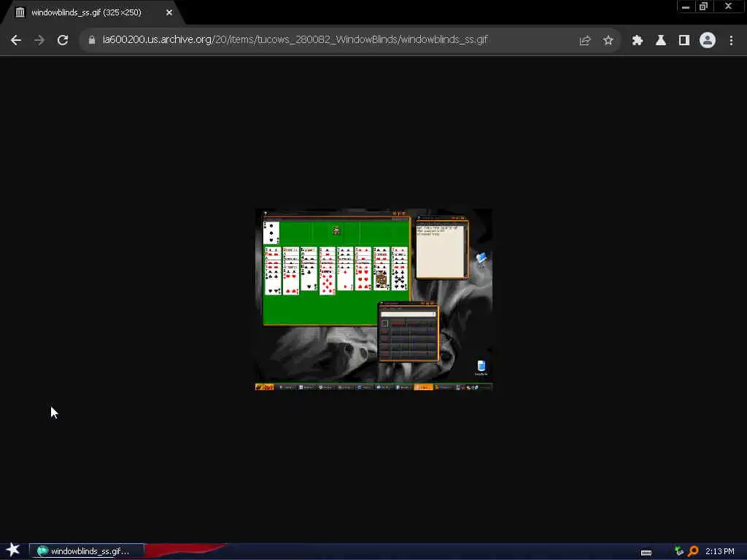The image size is (747, 560).
Task: Reload the current page
Action: 63,41
